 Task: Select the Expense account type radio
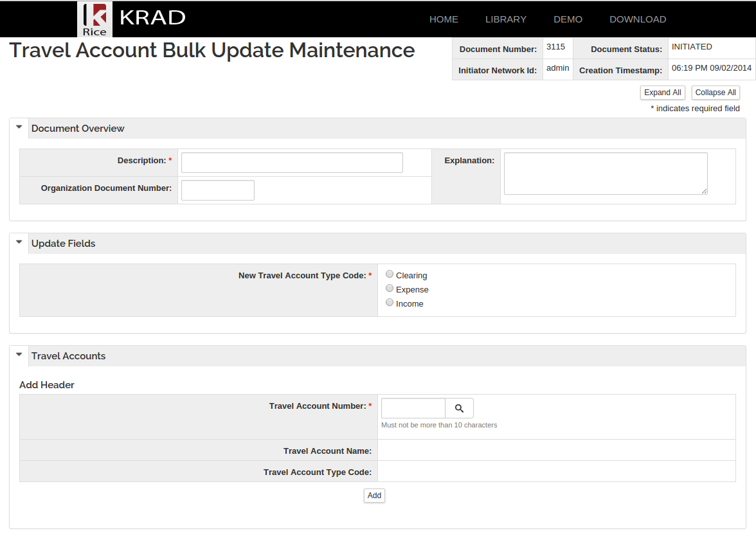click(390, 288)
